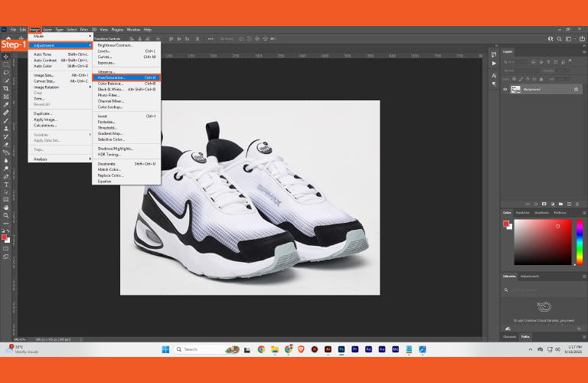This screenshot has height=383, width=588.
Task: Open Illustrator from the Windows taskbar
Action: (328, 349)
